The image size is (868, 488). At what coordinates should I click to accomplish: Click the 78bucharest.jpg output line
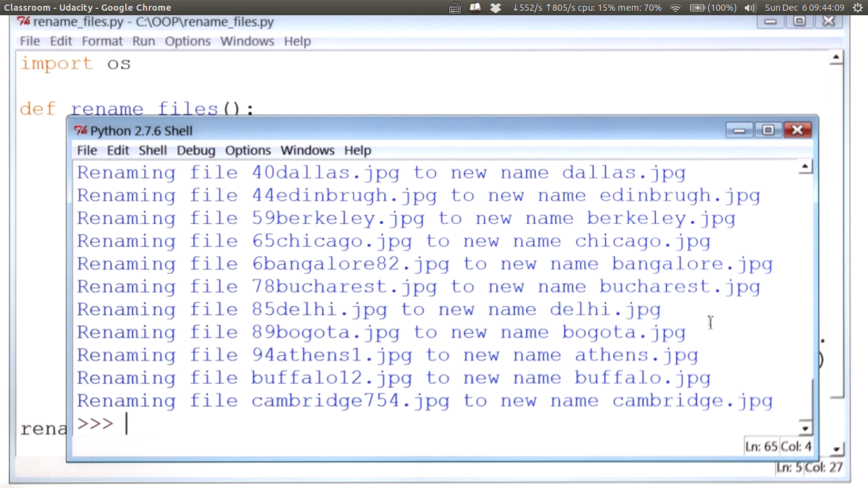coord(419,287)
